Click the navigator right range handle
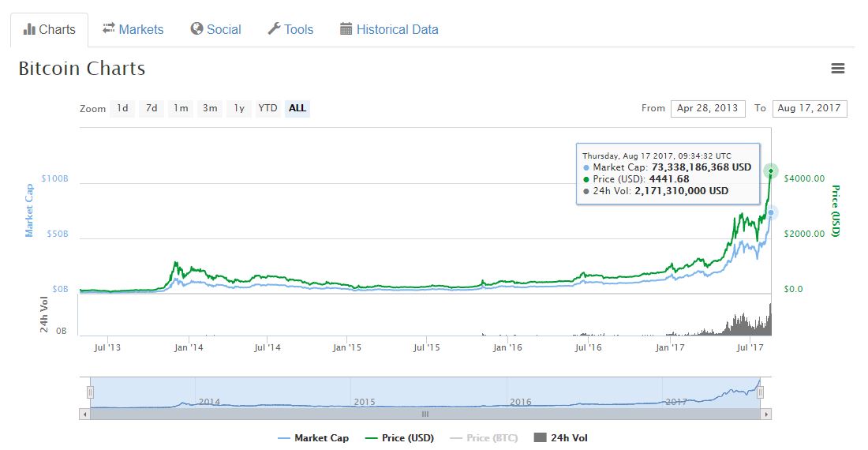Viewport: 868px width, 450px height. click(761, 392)
